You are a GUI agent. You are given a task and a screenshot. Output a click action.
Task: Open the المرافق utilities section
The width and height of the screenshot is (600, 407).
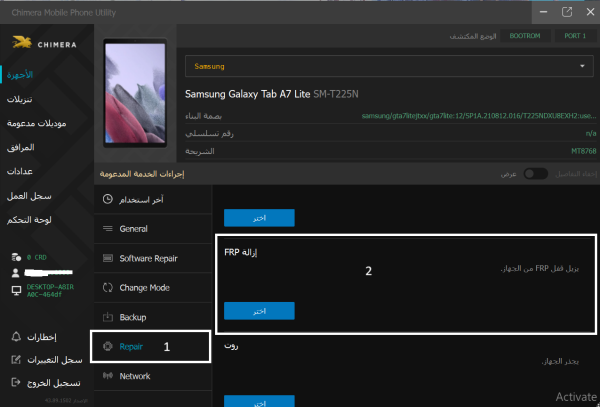coord(21,148)
